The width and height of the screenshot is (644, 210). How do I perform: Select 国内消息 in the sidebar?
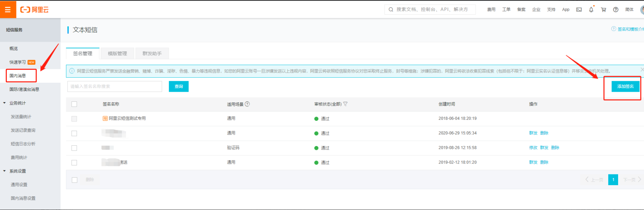click(x=18, y=76)
